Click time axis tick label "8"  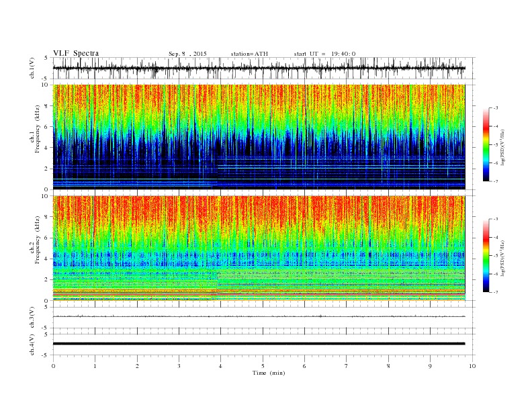click(388, 366)
